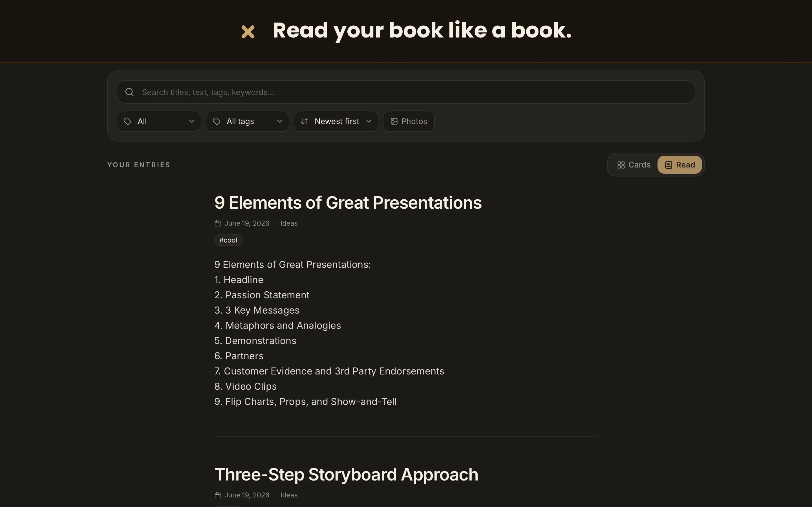Click calendar icon of 9 Elements entry
The height and width of the screenshot is (507, 812).
[x=218, y=223]
